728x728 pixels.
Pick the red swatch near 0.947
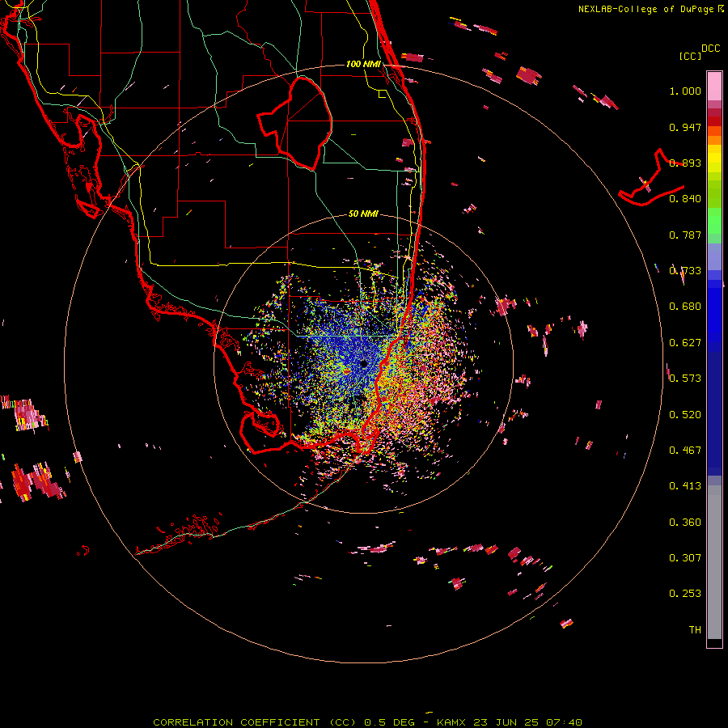click(x=714, y=121)
